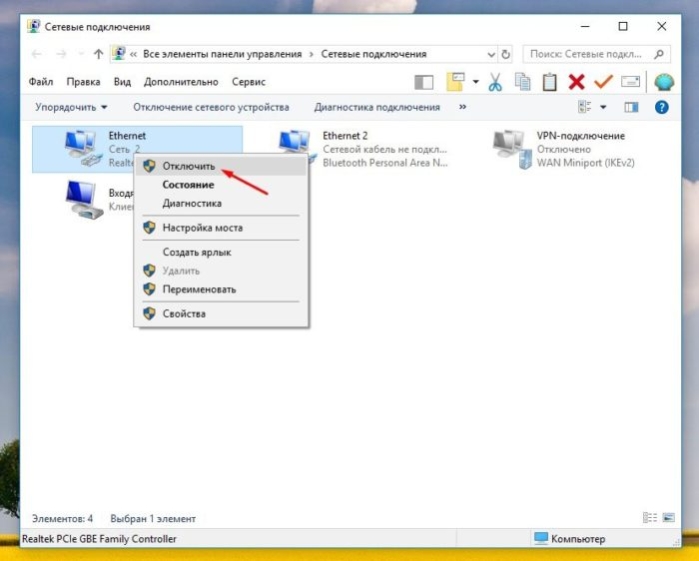Click the orange checkmark icon

click(x=604, y=82)
